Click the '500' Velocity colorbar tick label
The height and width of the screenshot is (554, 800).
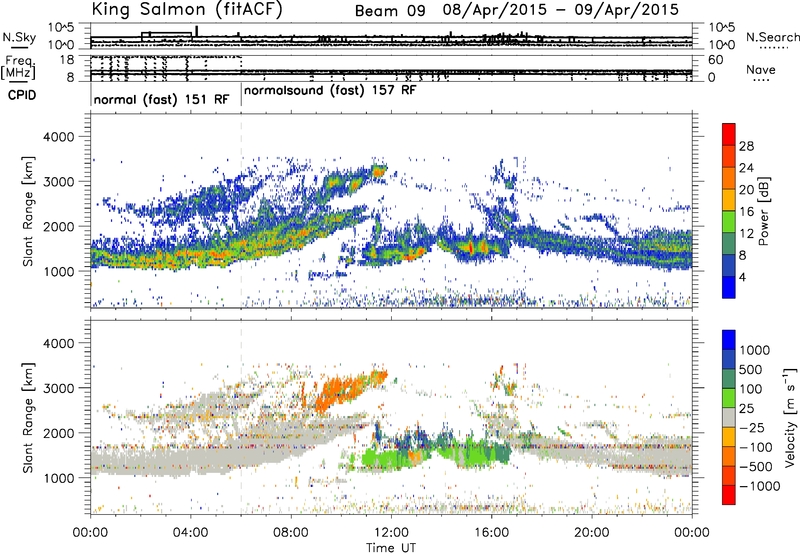(x=751, y=369)
